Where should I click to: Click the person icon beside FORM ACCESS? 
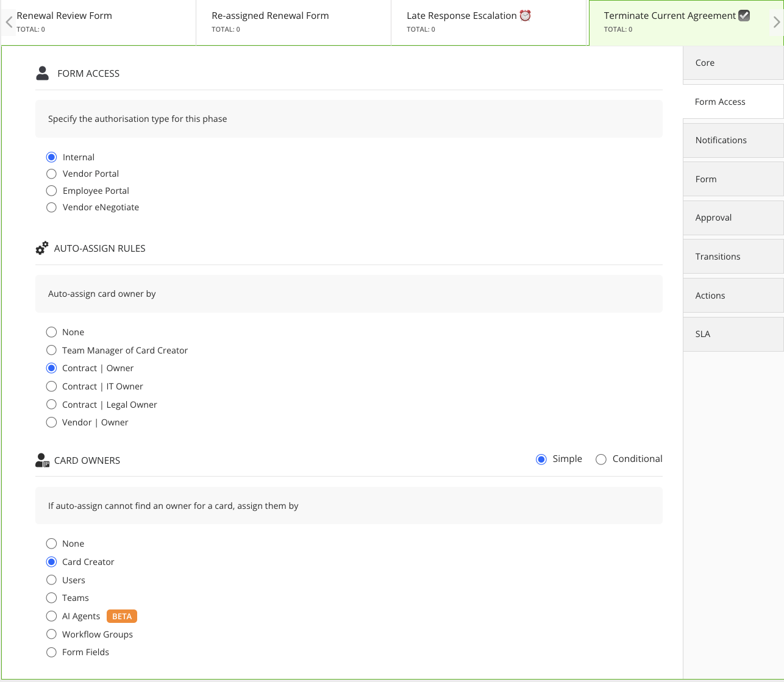pos(41,73)
